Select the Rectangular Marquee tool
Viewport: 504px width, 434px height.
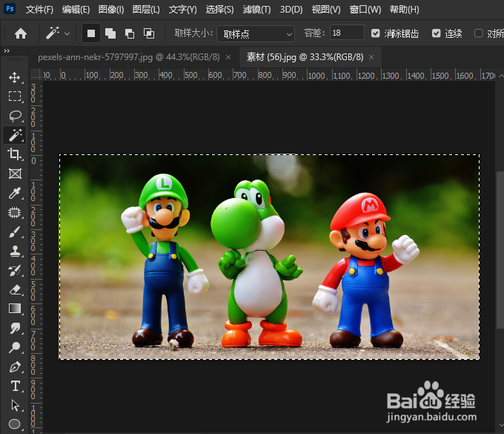coord(15,96)
